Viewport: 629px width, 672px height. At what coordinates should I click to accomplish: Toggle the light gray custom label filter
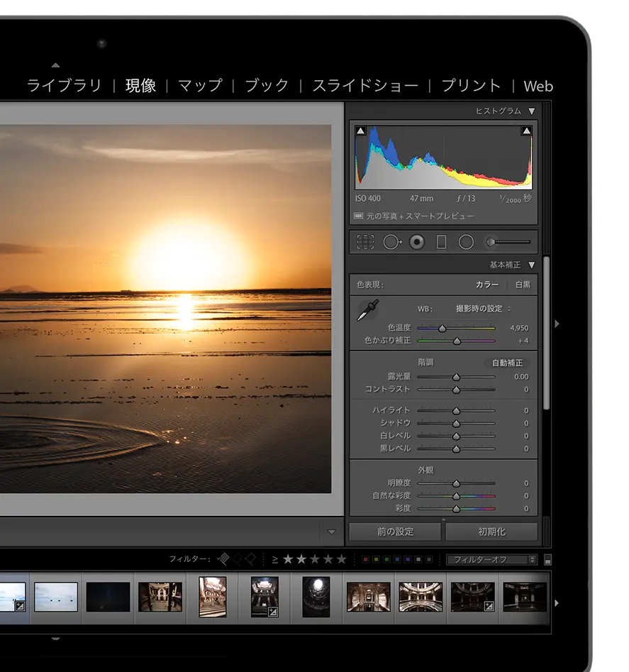click(418, 559)
